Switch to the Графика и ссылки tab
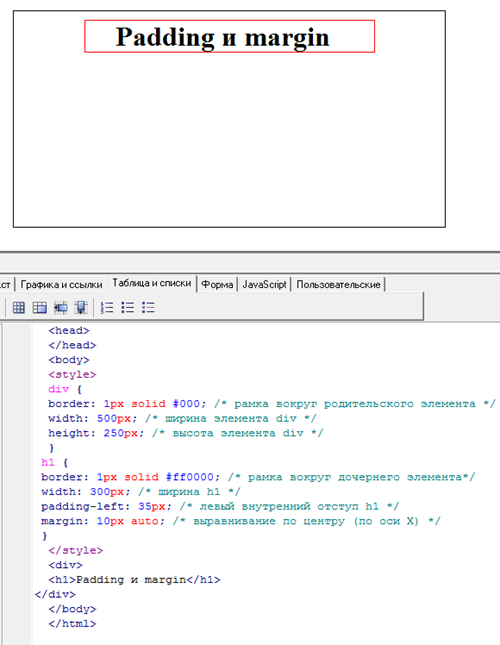The image size is (500, 645). pyautogui.click(x=61, y=284)
